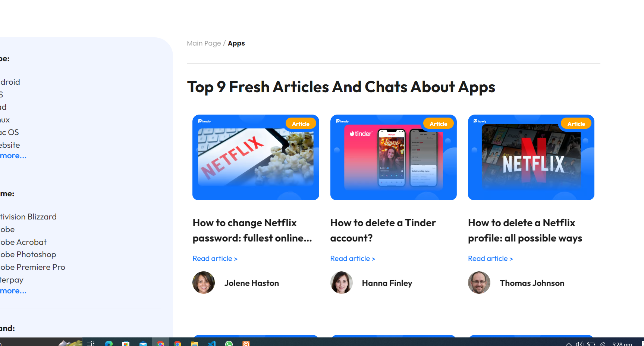Read article on deleting a Tinder account
This screenshot has height=346, width=644.
(352, 258)
